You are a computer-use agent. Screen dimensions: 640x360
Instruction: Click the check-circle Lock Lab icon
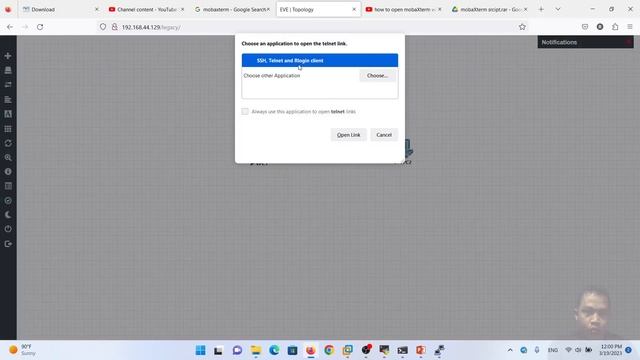[x=8, y=200]
